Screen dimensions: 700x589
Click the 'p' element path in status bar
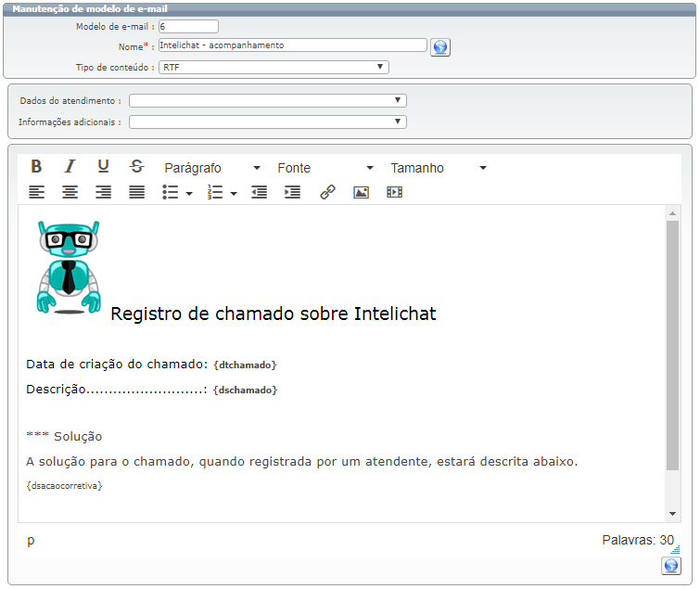pos(31,541)
